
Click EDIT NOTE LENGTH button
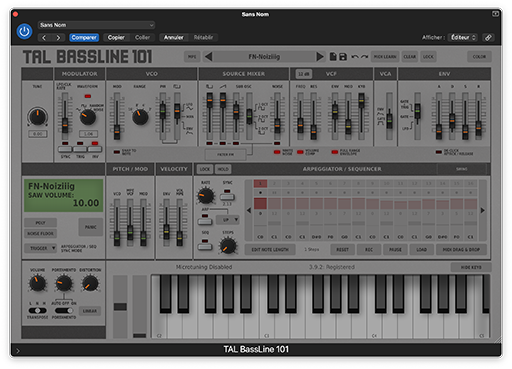(270, 250)
